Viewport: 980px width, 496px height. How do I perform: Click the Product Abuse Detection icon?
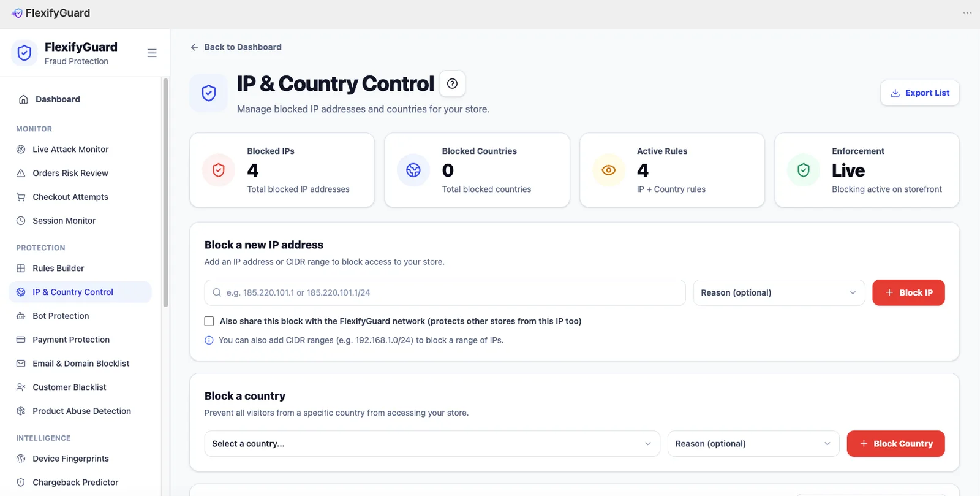click(21, 411)
